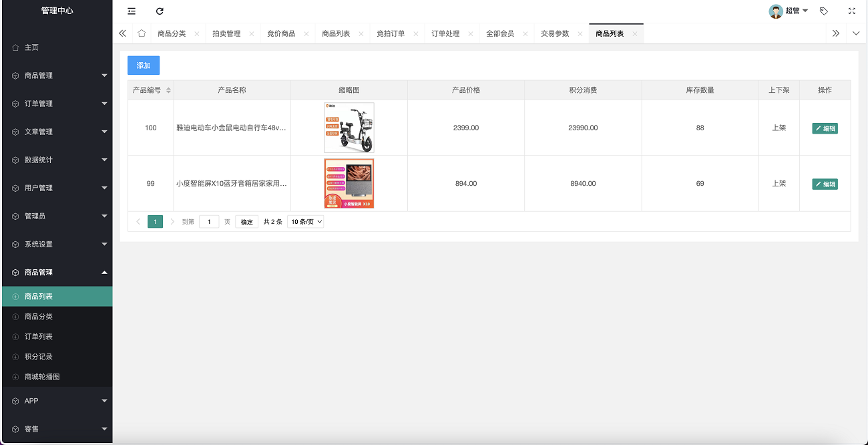The image size is (868, 445).
Task: Click the page number input field
Action: coord(209,222)
